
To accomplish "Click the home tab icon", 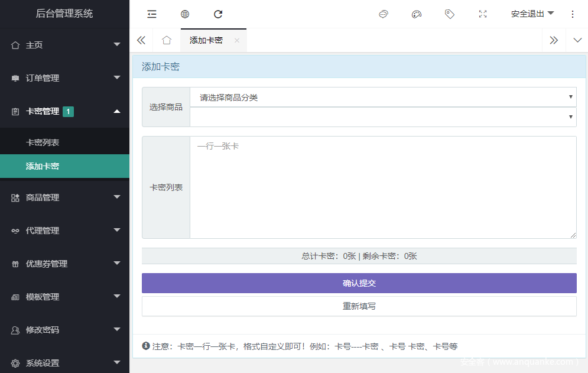I will pos(167,40).
